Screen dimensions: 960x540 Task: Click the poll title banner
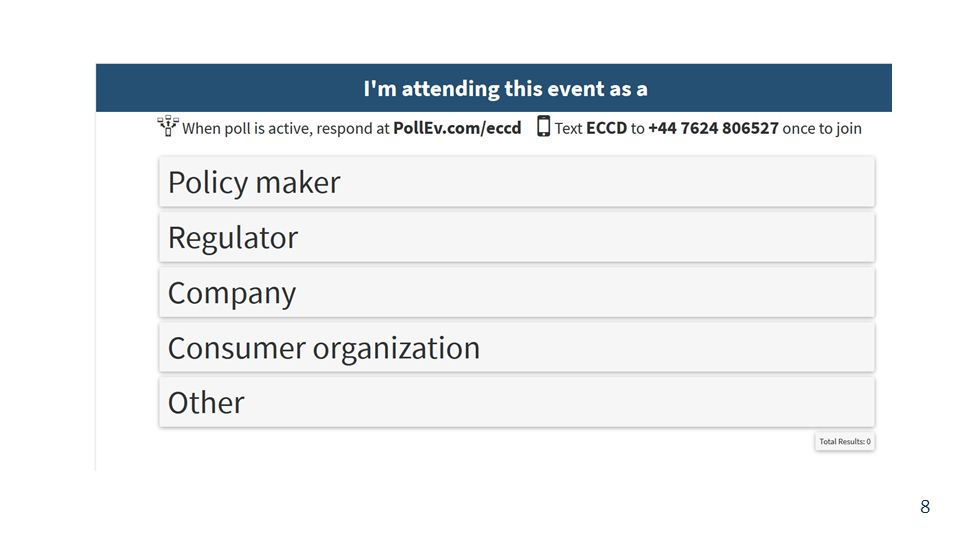pyautogui.click(x=493, y=88)
